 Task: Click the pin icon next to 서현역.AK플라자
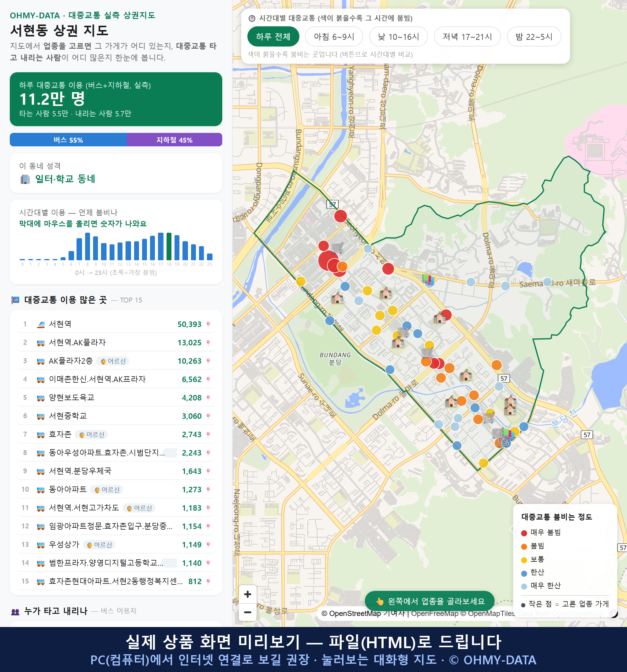(208, 343)
